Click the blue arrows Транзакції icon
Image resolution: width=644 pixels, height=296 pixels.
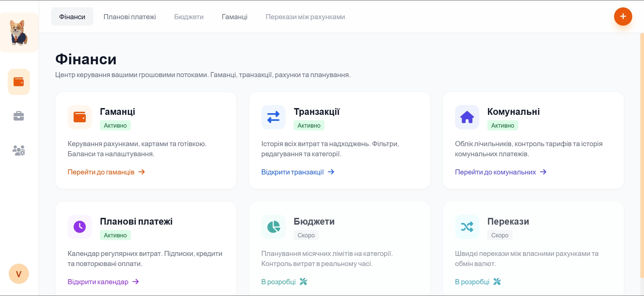(x=273, y=117)
